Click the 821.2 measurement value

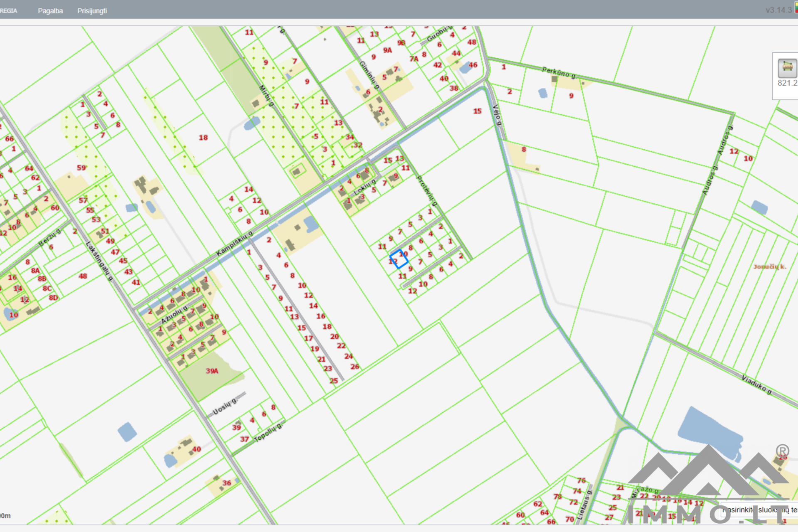[787, 83]
